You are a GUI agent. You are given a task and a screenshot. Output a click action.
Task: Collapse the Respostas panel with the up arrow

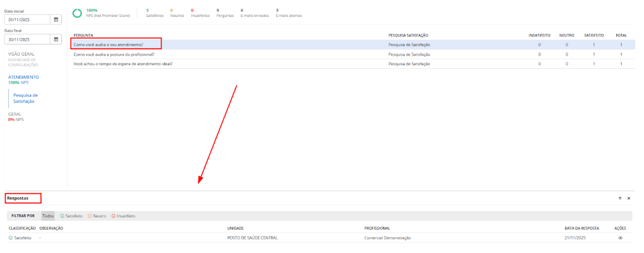[x=620, y=198]
